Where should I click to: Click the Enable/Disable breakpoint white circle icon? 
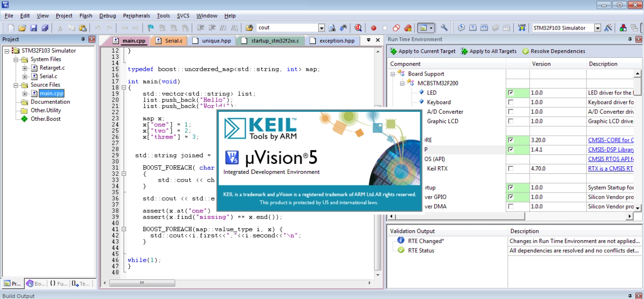tap(385, 28)
